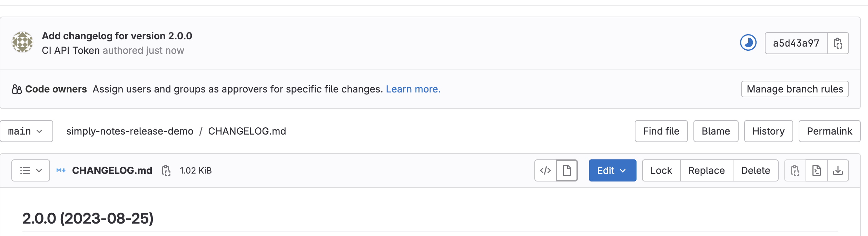Open the main branch selector dropdown
The height and width of the screenshot is (236, 868).
[x=26, y=131]
